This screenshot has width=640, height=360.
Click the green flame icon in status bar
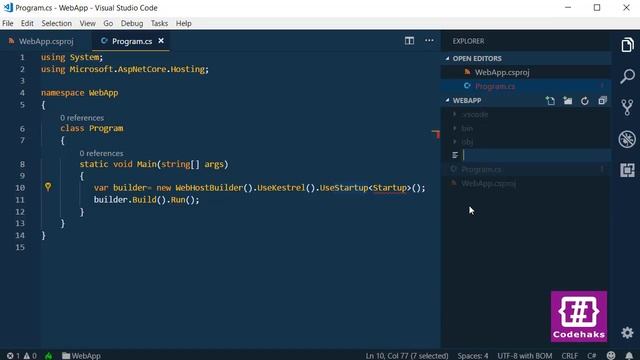tap(49, 356)
